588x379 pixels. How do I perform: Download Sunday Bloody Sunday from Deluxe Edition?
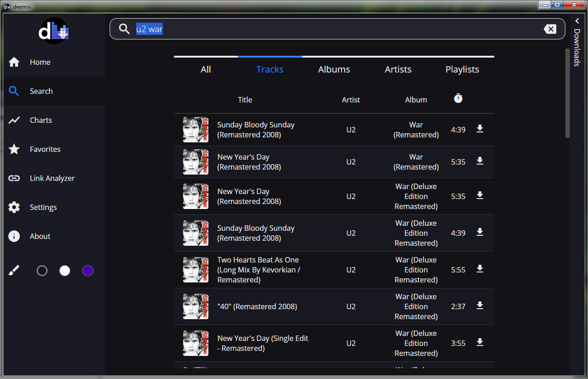point(480,233)
